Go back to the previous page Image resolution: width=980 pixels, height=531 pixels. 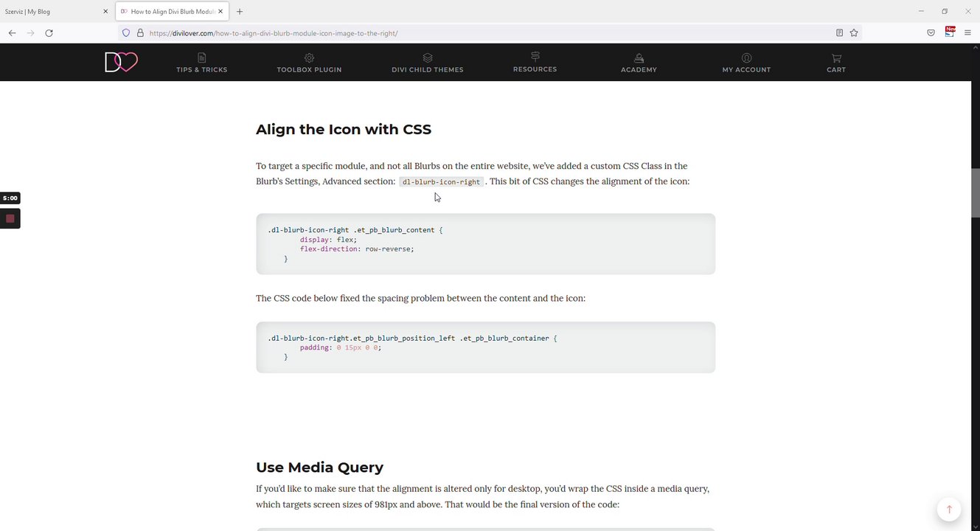12,33
